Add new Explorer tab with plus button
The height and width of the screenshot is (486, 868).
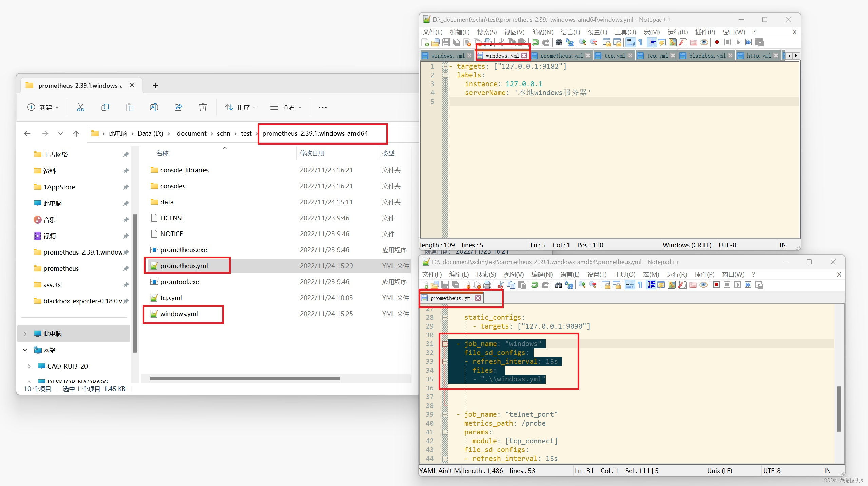tap(155, 85)
